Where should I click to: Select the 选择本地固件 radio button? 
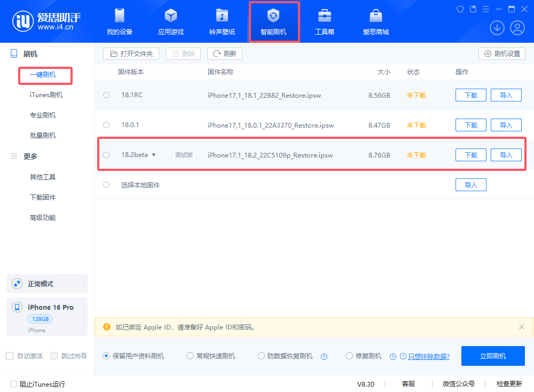pos(106,185)
